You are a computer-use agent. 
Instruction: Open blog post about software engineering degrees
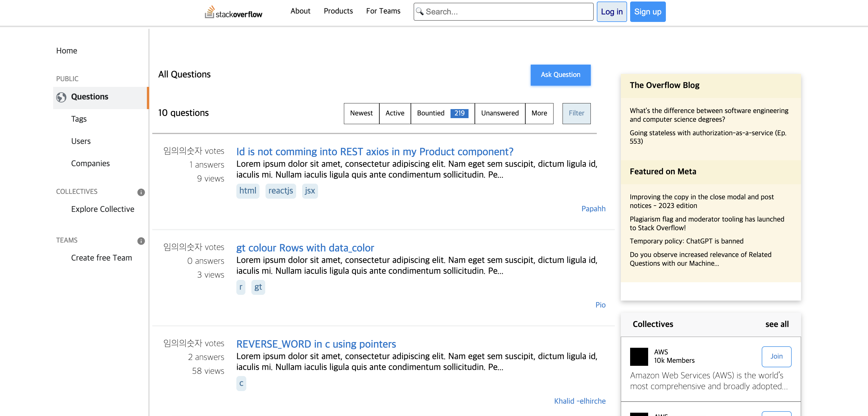pyautogui.click(x=709, y=115)
